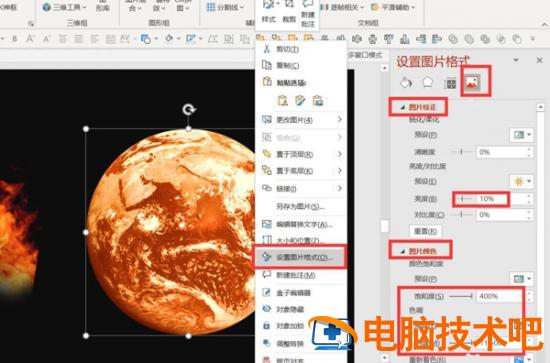Open the color saturation presets dropdown
This screenshot has height=363, width=550.
click(522, 279)
